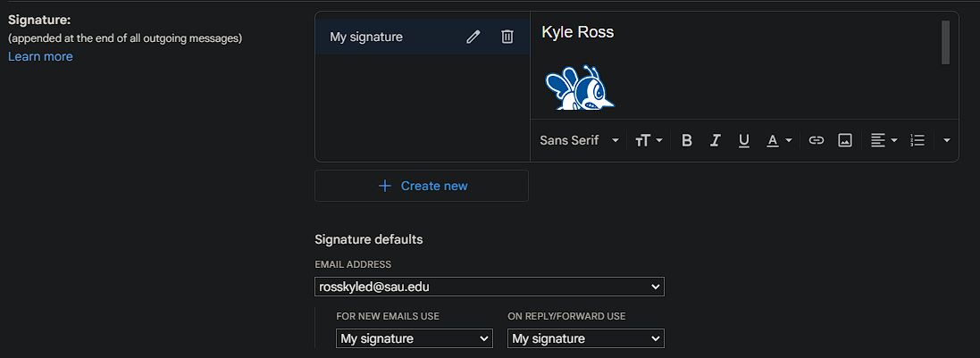
Task: Open the Sans Serif font dropdown
Action: tap(580, 140)
